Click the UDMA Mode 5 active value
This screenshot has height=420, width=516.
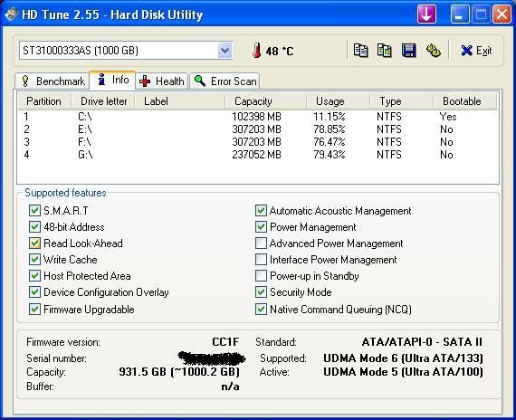(x=403, y=372)
